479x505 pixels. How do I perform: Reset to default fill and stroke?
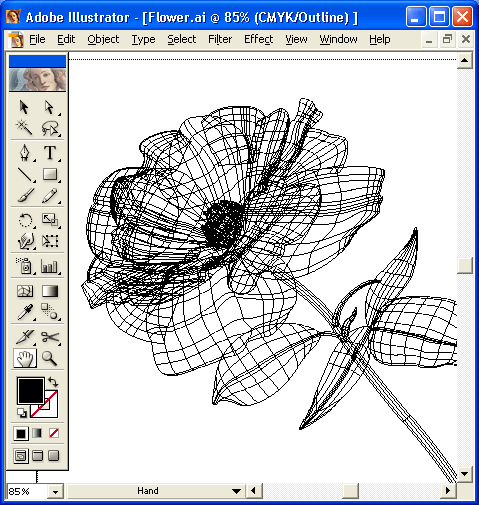(x=22, y=413)
